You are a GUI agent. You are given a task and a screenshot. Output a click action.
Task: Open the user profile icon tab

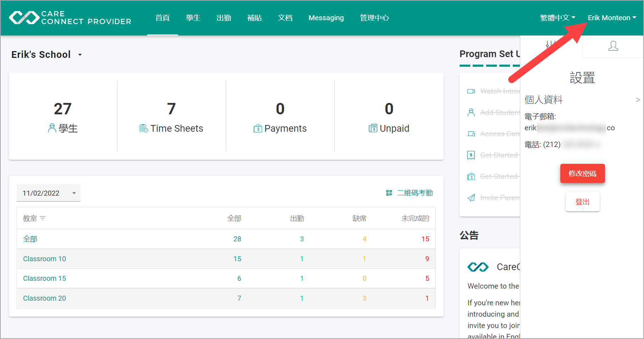pyautogui.click(x=613, y=46)
